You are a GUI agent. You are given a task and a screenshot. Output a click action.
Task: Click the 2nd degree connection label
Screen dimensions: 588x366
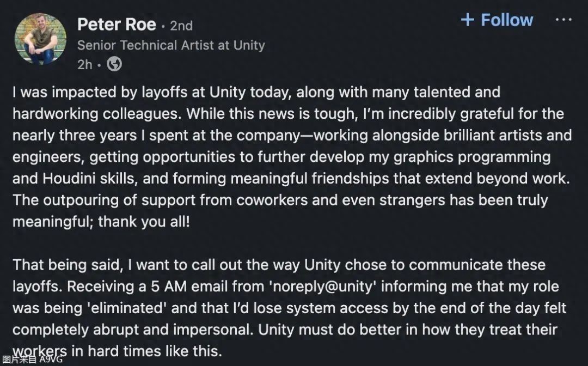click(181, 26)
